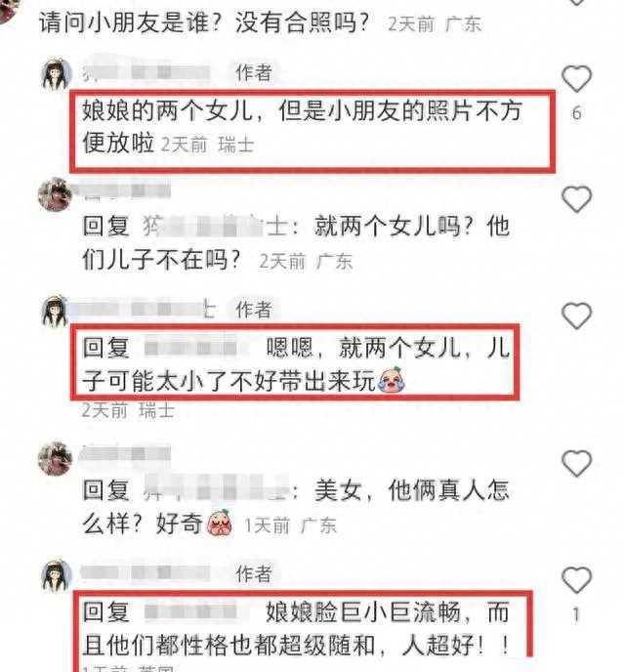This screenshot has width=625, height=672.
Task: Open commenter avatar above 美女 comment
Action: coord(55,458)
